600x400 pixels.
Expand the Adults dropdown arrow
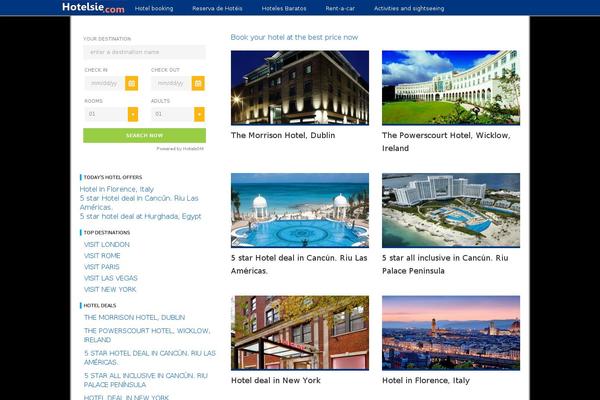click(199, 114)
